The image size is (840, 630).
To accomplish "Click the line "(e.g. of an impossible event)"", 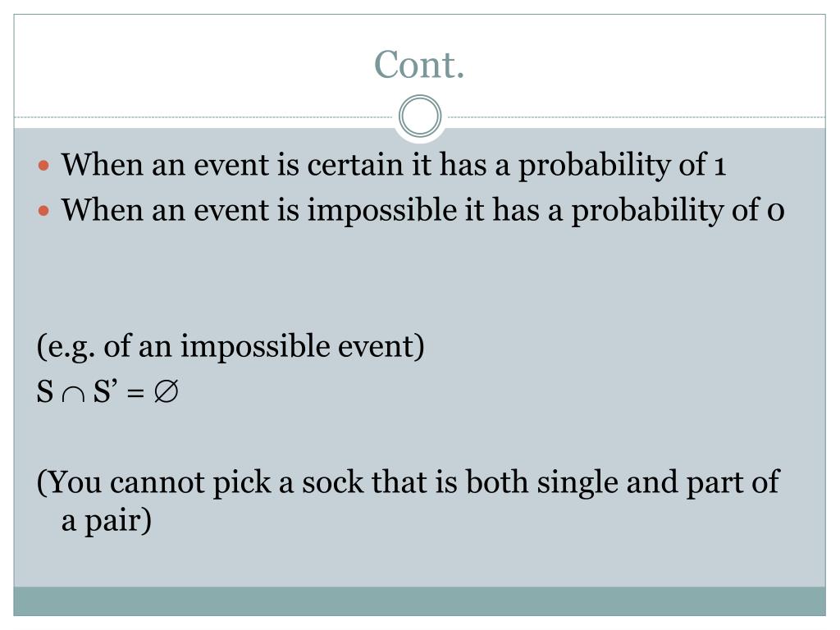I will click(231, 347).
